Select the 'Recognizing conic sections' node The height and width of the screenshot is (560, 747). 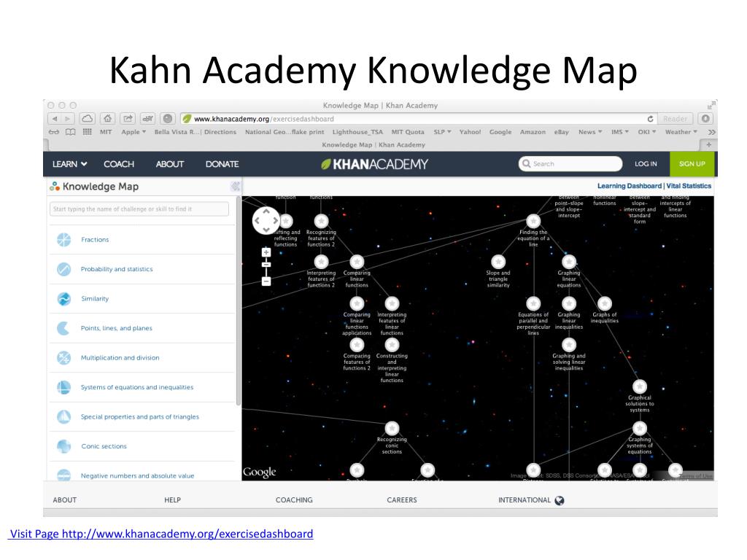[392, 429]
